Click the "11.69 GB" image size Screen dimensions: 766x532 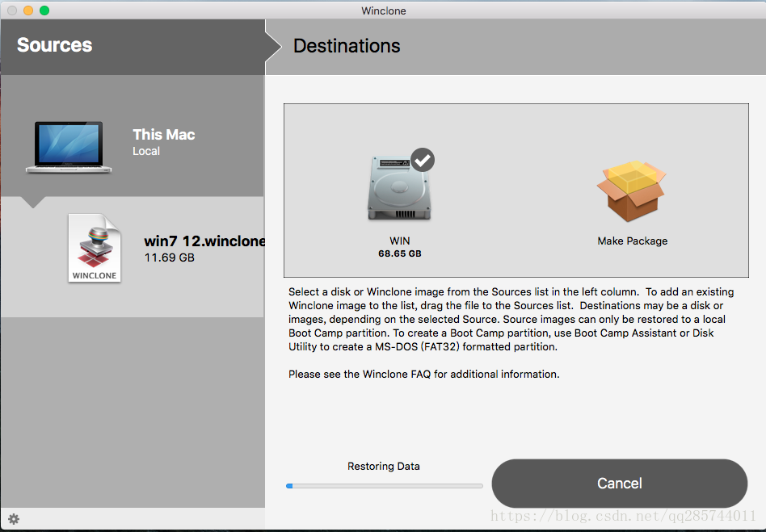[169, 258]
